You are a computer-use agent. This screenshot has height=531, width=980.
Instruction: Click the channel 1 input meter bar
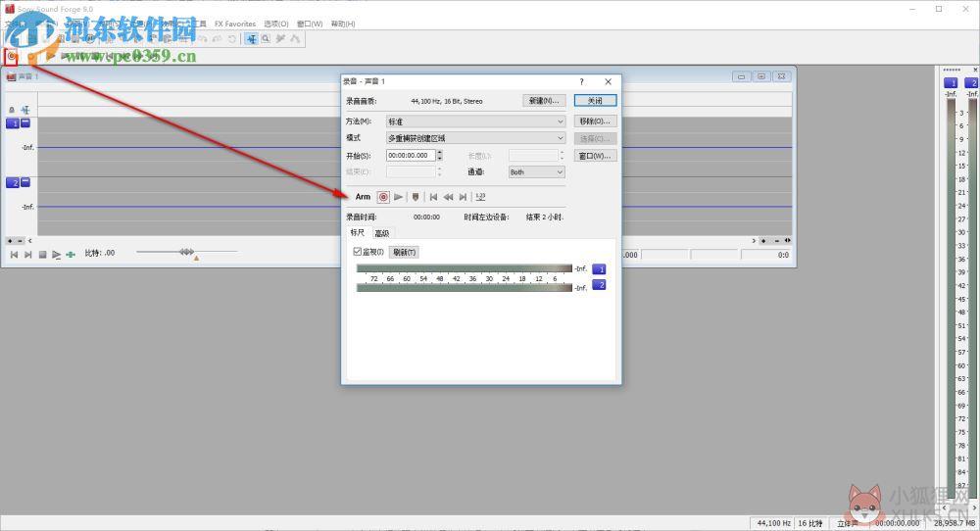click(x=465, y=268)
